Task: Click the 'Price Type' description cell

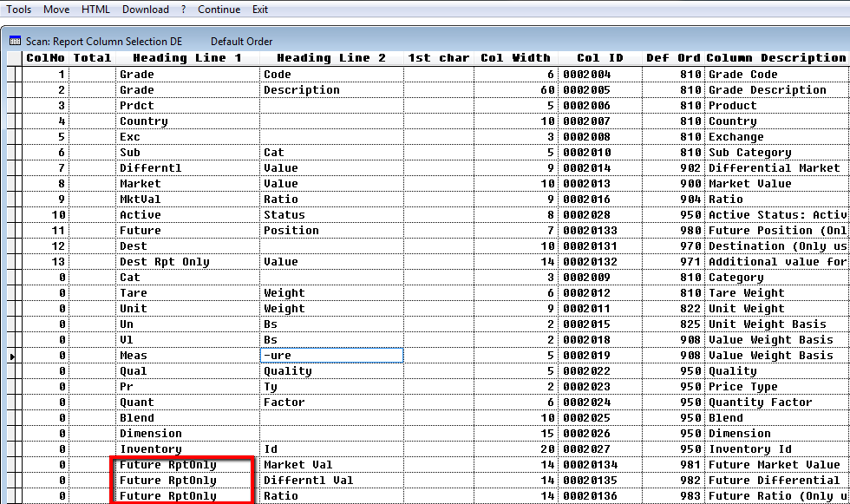Action: tap(777, 387)
